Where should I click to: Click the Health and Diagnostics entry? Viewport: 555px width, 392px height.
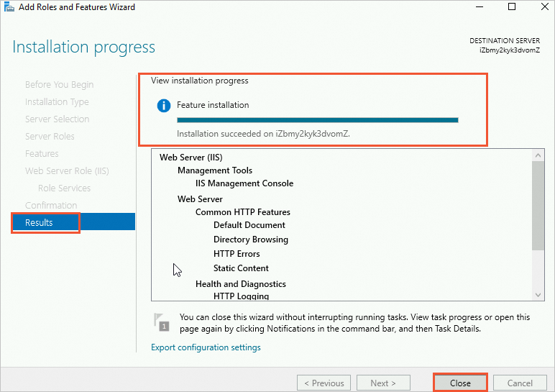(241, 284)
